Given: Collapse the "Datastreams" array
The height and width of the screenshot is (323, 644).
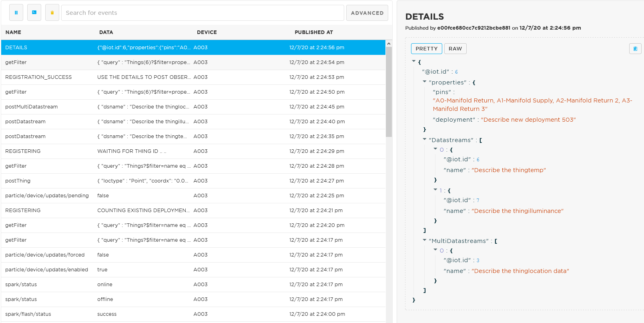Looking at the screenshot, I should [x=425, y=139].
